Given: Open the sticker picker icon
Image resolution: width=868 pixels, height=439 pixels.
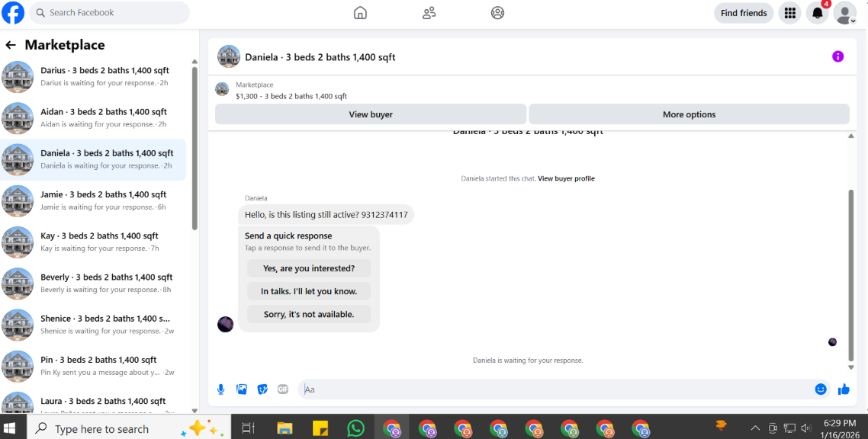Looking at the screenshot, I should 262,389.
